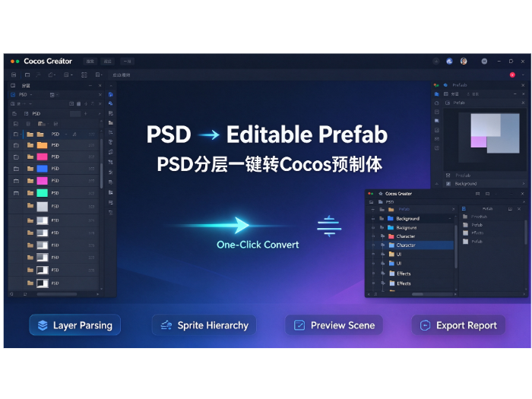Click the star icon in the small Cocos Creator window

(x=380, y=194)
